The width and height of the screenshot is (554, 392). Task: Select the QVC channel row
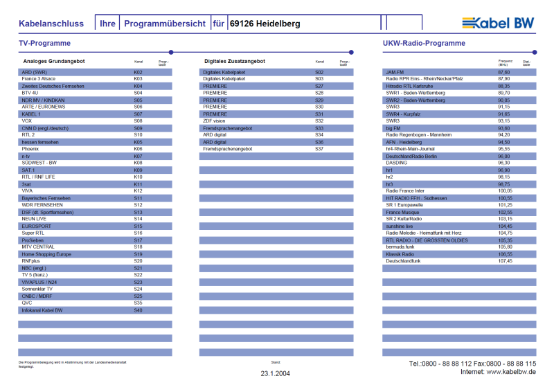95,303
